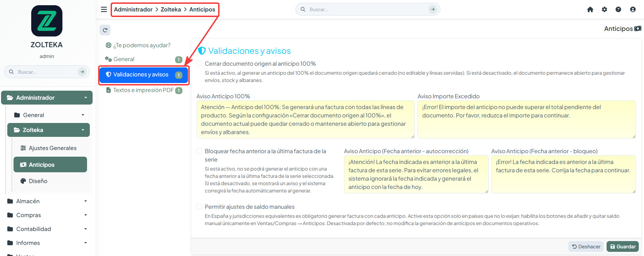
Task: Click the magnifier icon in the sidebar search
Action: tap(11, 72)
